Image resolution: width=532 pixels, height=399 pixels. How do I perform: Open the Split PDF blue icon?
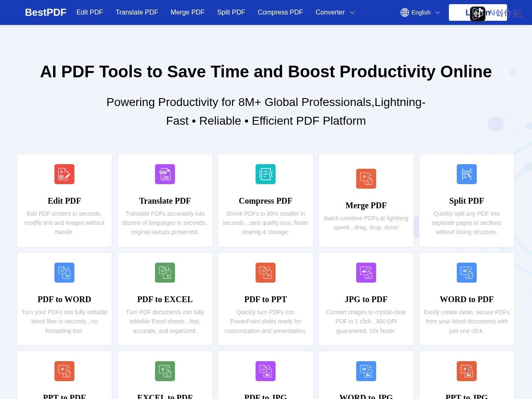467,174
